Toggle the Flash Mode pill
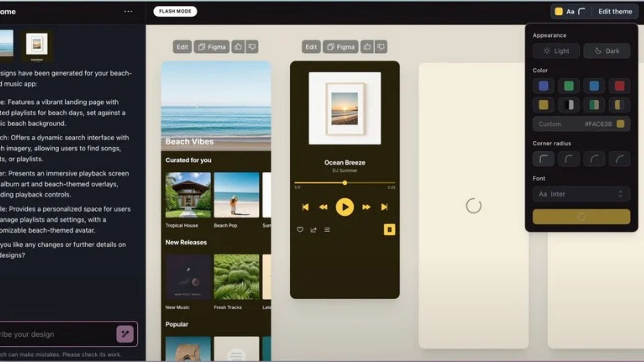Viewport: 644px width, 362px height. click(175, 11)
